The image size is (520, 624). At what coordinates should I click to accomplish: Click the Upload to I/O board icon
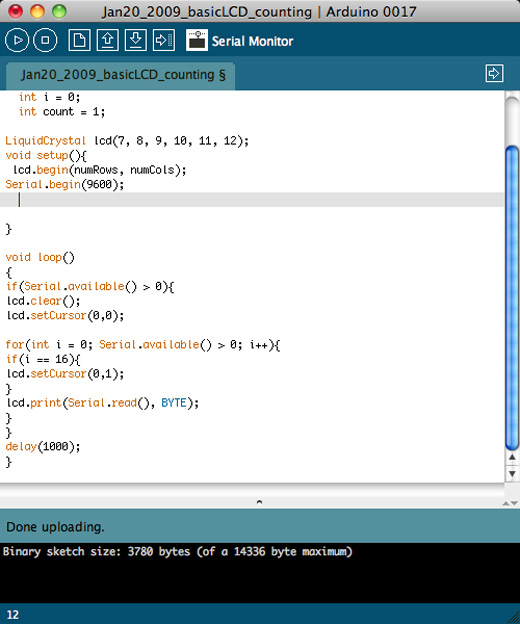click(x=164, y=40)
